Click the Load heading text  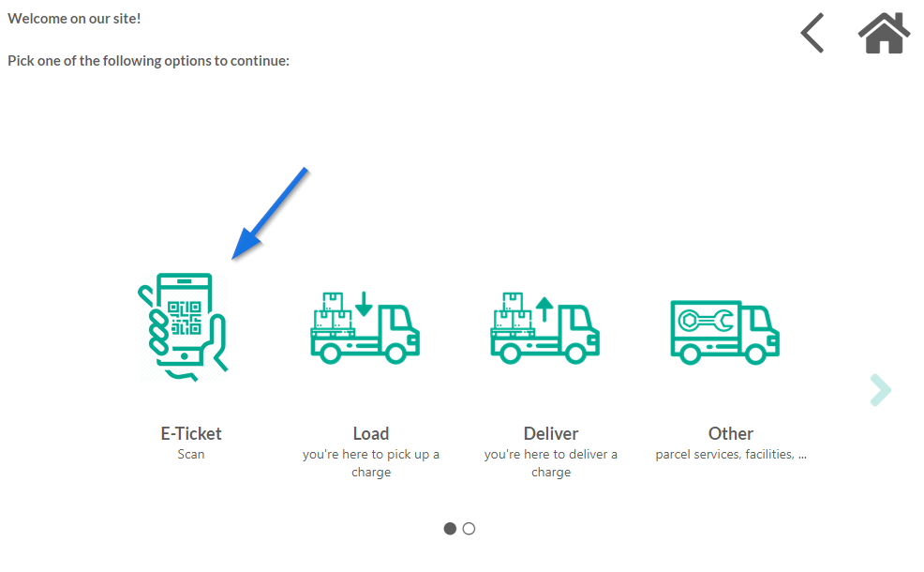371,433
